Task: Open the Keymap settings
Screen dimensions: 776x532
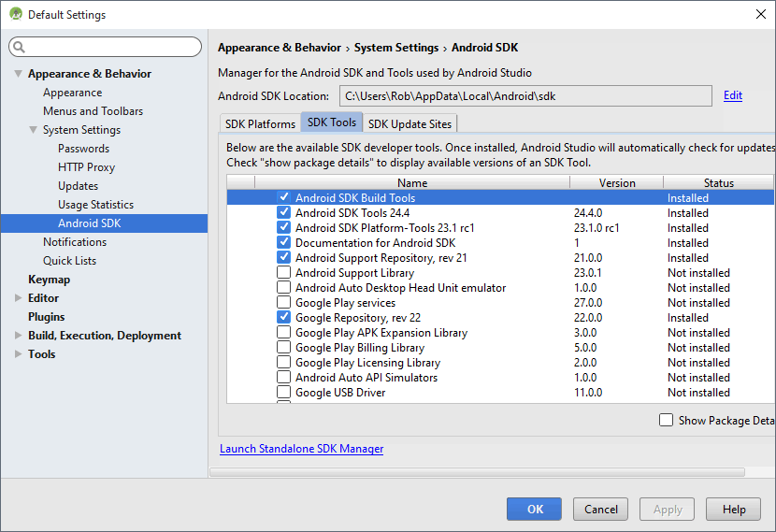Action: (49, 280)
